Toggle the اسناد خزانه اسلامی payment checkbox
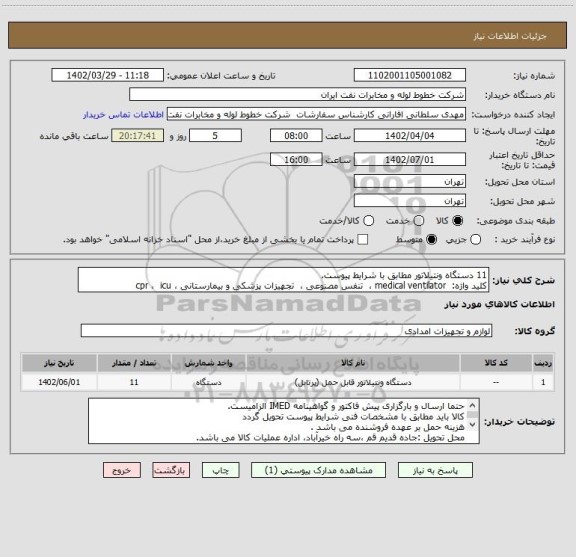The width and height of the screenshot is (576, 557). pyautogui.click(x=363, y=240)
